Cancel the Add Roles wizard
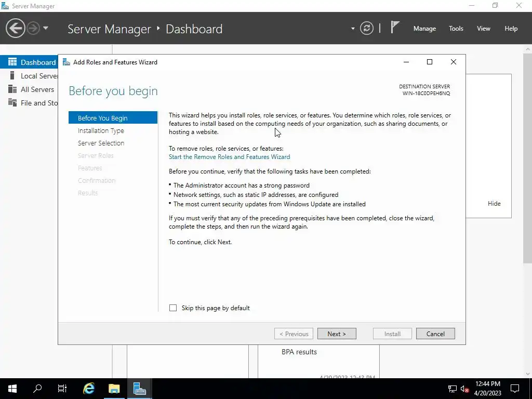This screenshot has height=399, width=532. [x=435, y=334]
